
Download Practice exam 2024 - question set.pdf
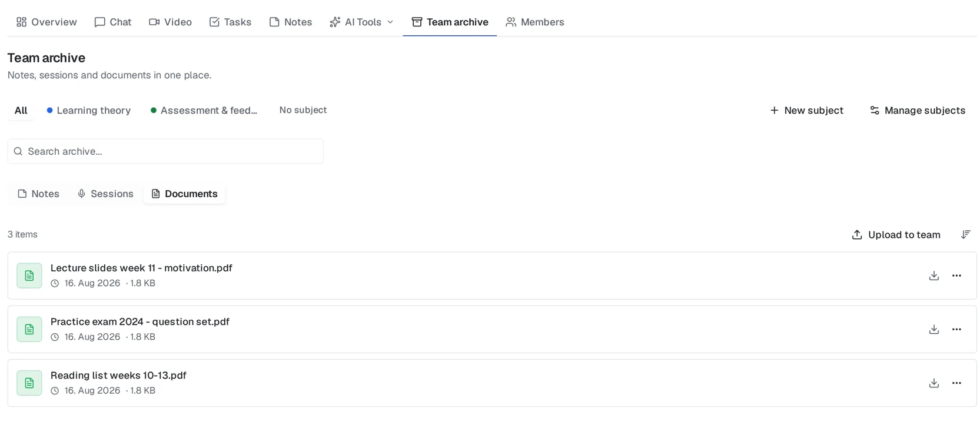934,329
